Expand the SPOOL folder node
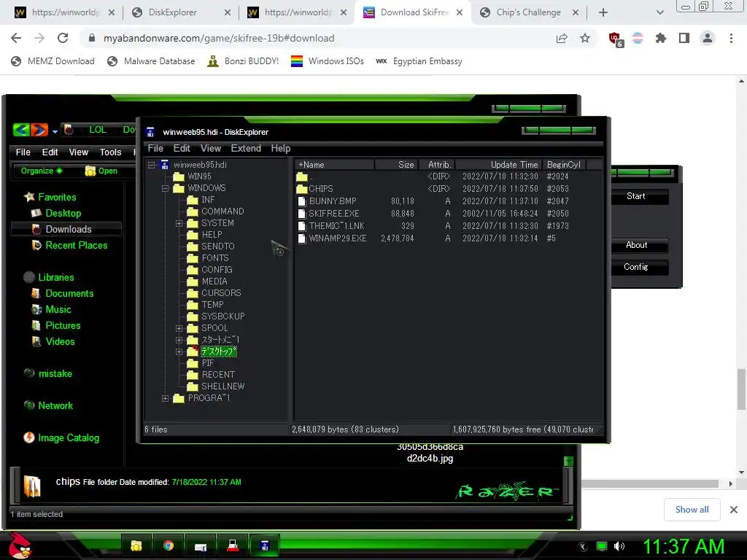Viewport: 747px width, 560px height. (179, 328)
